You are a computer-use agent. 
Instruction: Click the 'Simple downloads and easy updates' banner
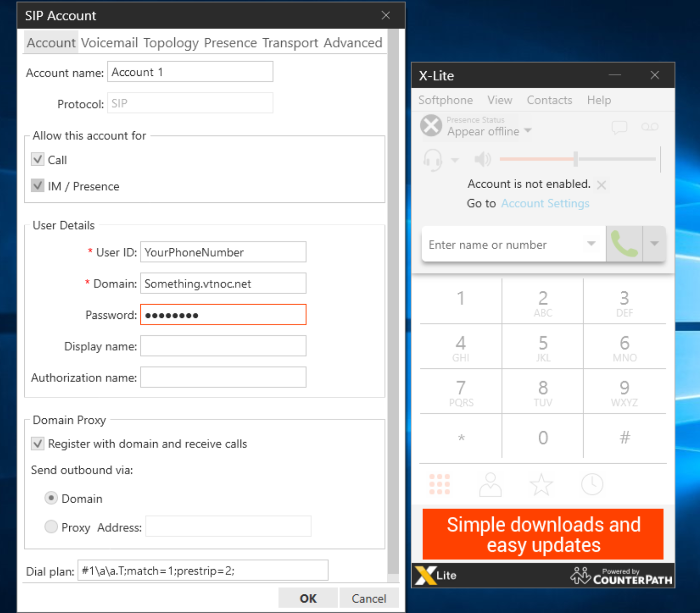coord(543,534)
